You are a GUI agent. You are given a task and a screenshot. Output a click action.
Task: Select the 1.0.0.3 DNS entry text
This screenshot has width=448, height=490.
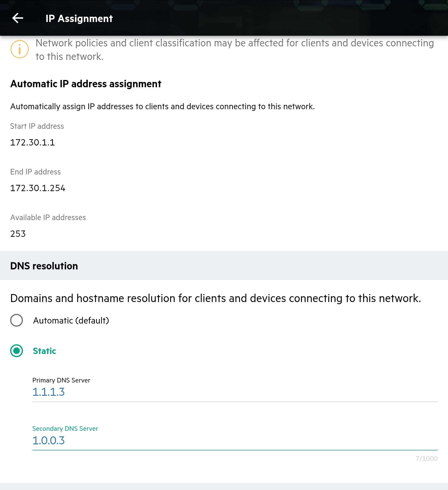point(49,440)
